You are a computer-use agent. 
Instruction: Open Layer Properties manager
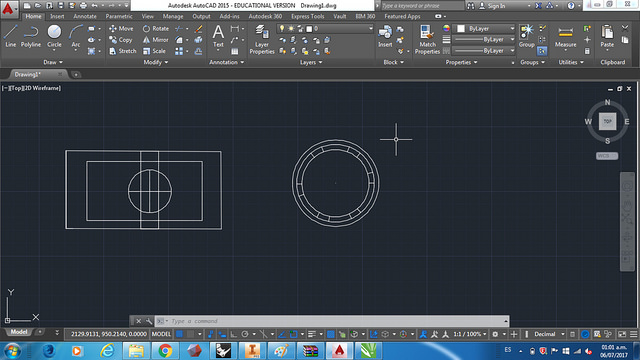(262, 39)
